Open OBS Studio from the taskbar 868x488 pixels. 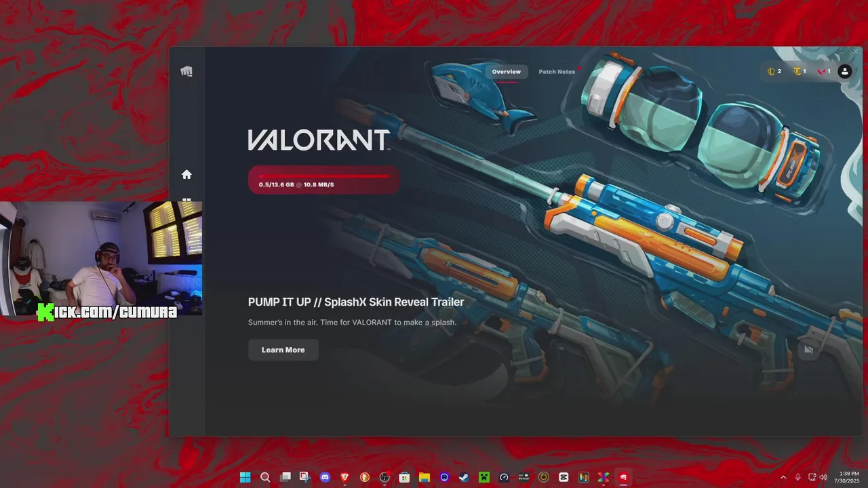point(384,477)
